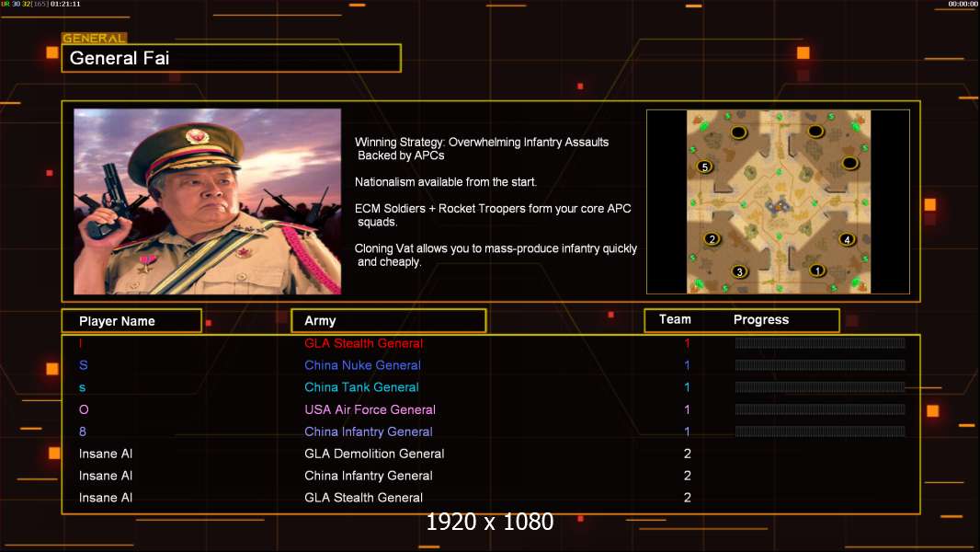Click player name 8 in blue Infantry row

(83, 431)
